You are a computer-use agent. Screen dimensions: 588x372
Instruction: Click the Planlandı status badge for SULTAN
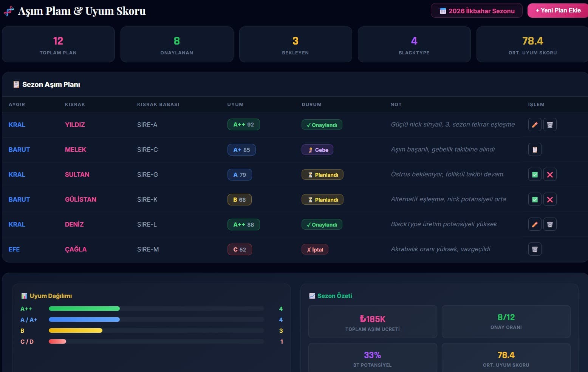322,174
